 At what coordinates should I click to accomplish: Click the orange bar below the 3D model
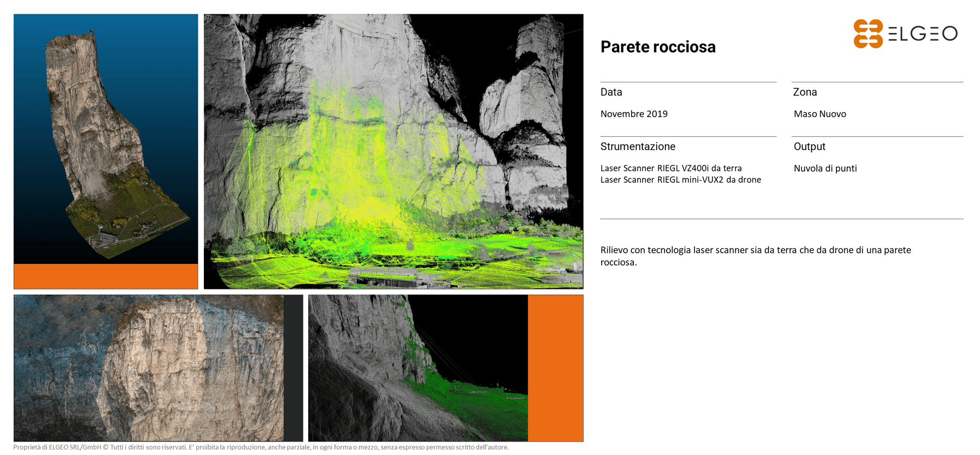click(x=105, y=276)
